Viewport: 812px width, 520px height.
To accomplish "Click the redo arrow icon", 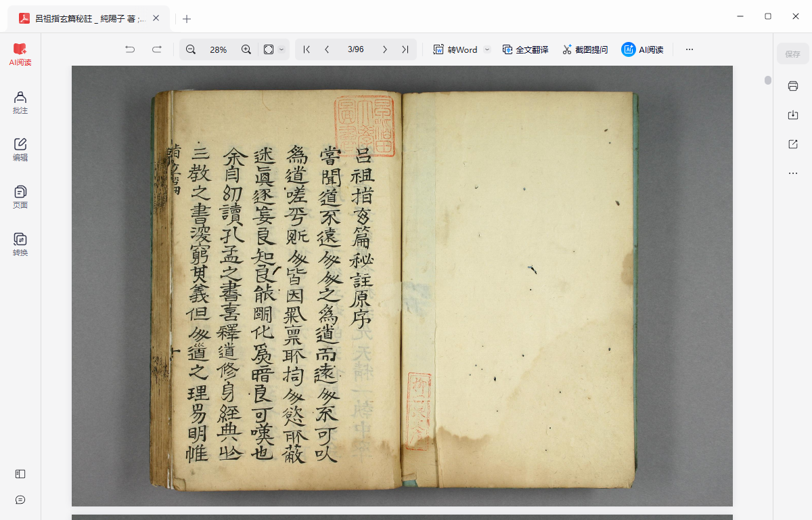I will (157, 49).
